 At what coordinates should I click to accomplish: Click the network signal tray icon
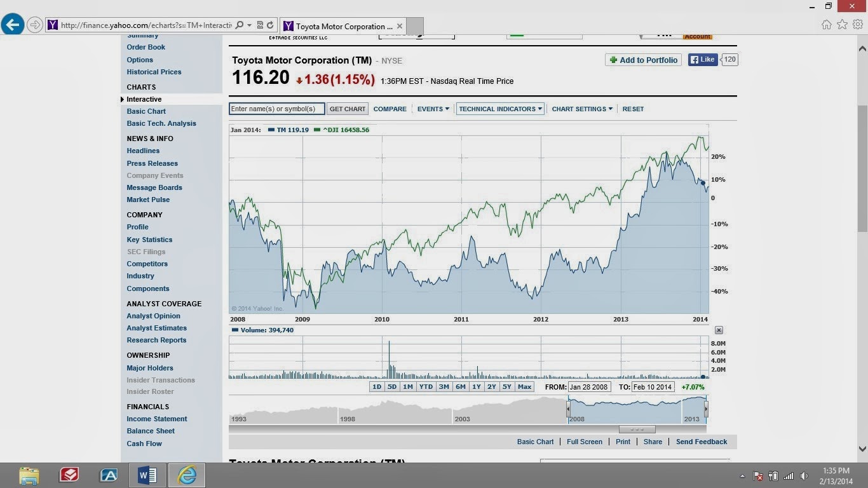coord(789,476)
